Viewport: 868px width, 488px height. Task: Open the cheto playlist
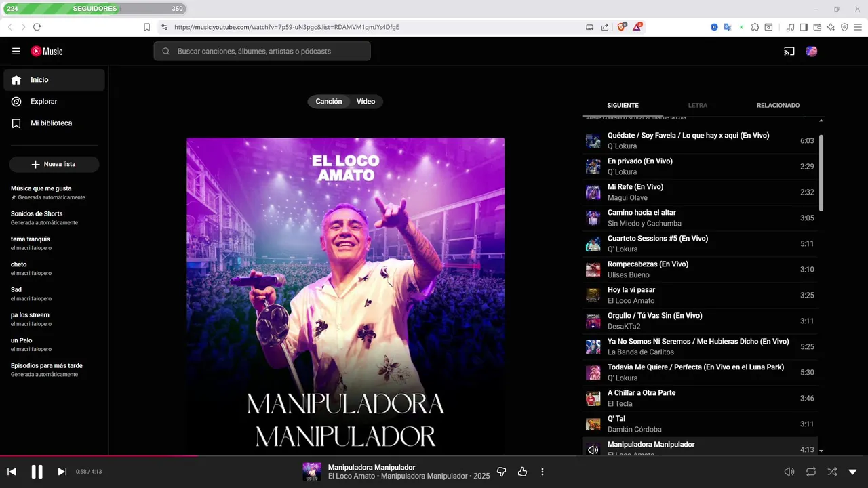click(54, 268)
